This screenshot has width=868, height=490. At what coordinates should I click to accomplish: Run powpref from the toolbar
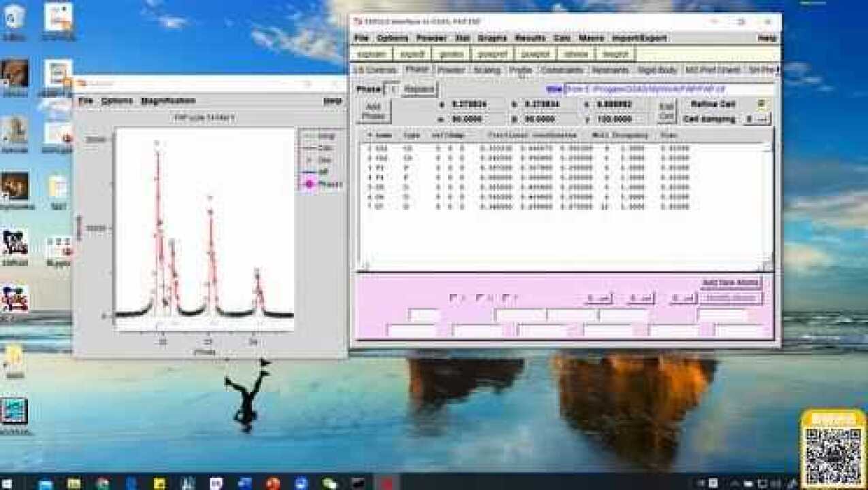point(492,54)
